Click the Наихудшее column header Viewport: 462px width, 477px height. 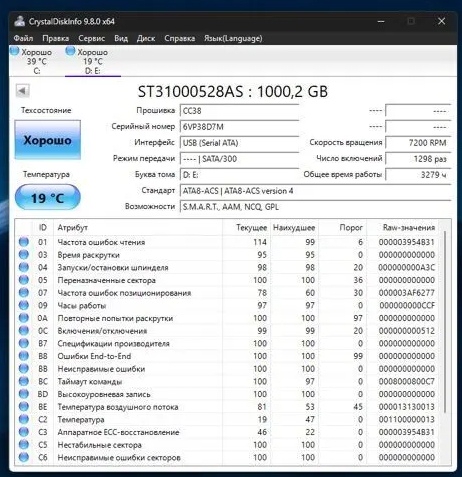[x=294, y=227]
